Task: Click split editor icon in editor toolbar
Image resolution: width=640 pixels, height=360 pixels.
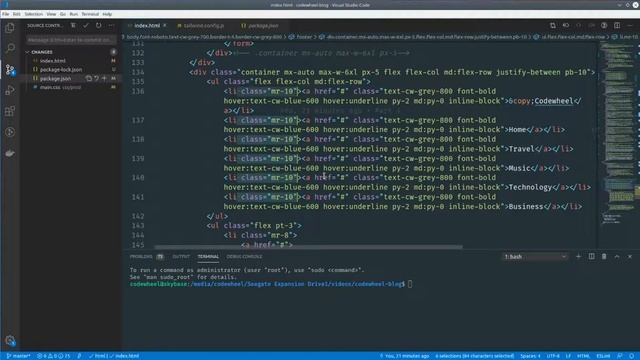Action: tap(617, 25)
